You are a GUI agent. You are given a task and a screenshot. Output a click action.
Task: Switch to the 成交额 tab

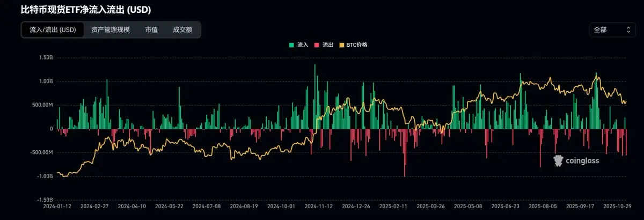(x=182, y=30)
